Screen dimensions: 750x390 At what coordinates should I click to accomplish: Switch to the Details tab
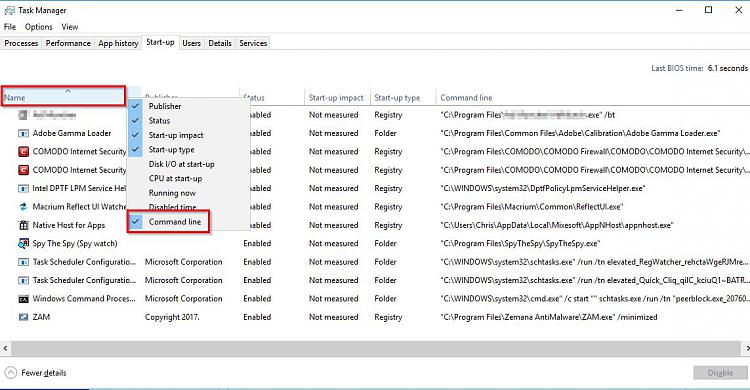pos(220,43)
